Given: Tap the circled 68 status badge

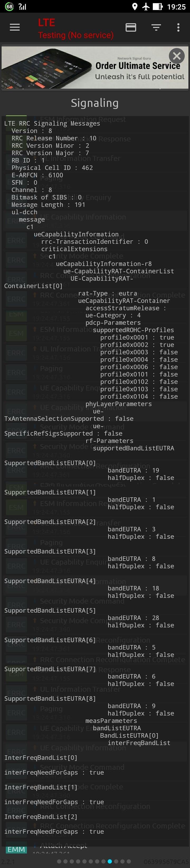Looking at the screenshot, I should coord(9,7).
